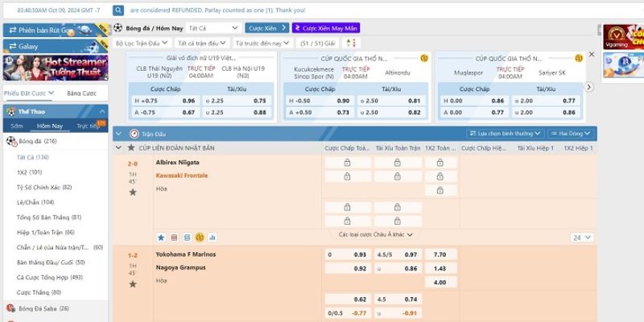Image resolution: width=644 pixels, height=322 pixels.
Task: Favorite the Yokohama F Marinos match star
Action: point(132,283)
